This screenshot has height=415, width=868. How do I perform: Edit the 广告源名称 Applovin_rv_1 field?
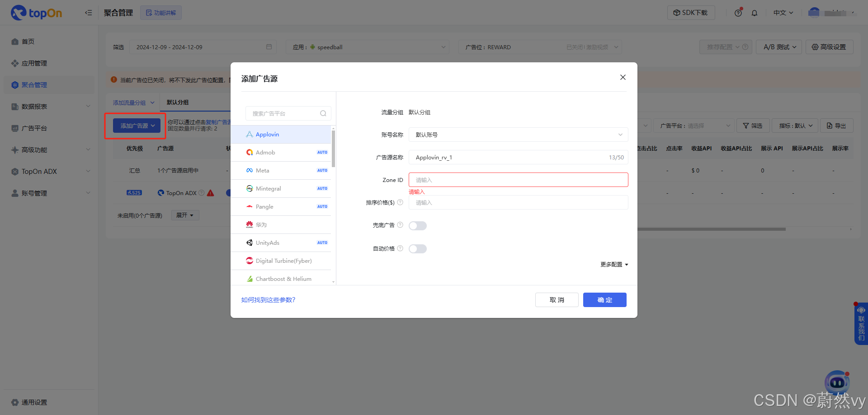pyautogui.click(x=519, y=157)
